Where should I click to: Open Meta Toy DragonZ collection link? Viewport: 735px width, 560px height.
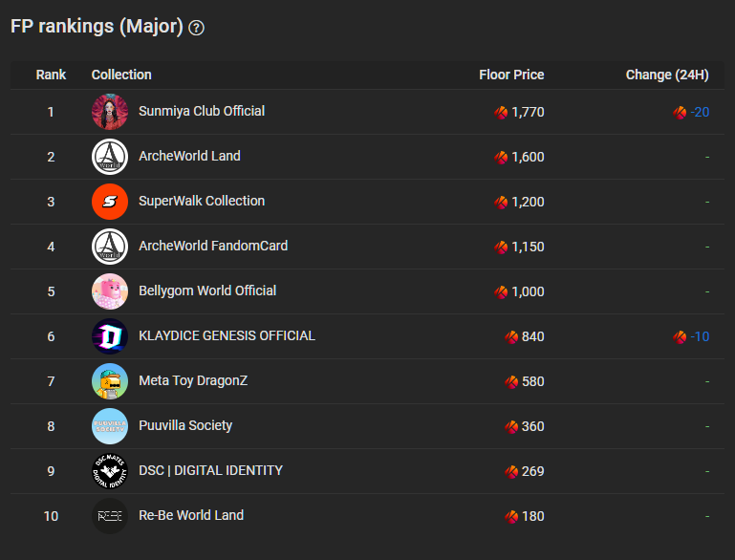pos(193,381)
